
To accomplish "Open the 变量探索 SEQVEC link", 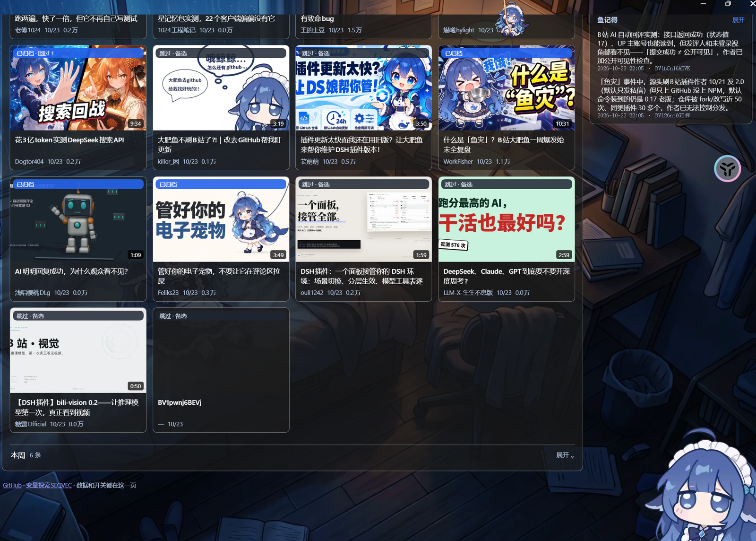I will coord(49,485).
